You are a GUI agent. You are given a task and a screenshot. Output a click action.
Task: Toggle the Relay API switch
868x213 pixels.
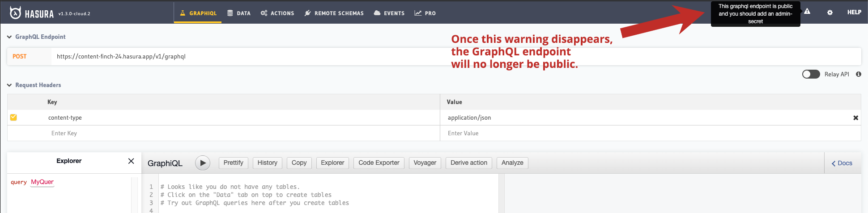point(811,74)
